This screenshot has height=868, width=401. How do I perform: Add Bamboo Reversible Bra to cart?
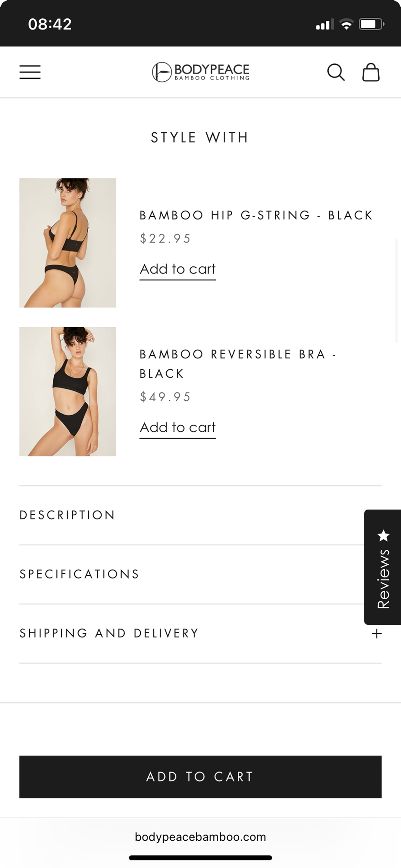pos(178,428)
